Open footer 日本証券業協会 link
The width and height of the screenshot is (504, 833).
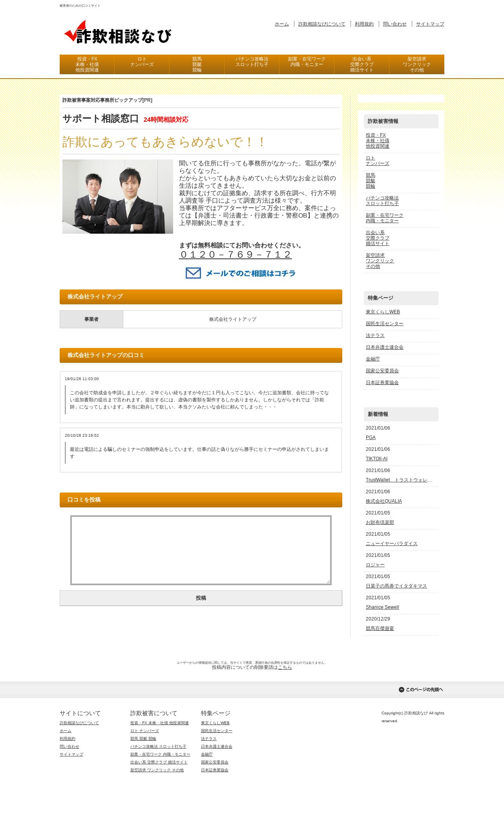click(x=215, y=770)
